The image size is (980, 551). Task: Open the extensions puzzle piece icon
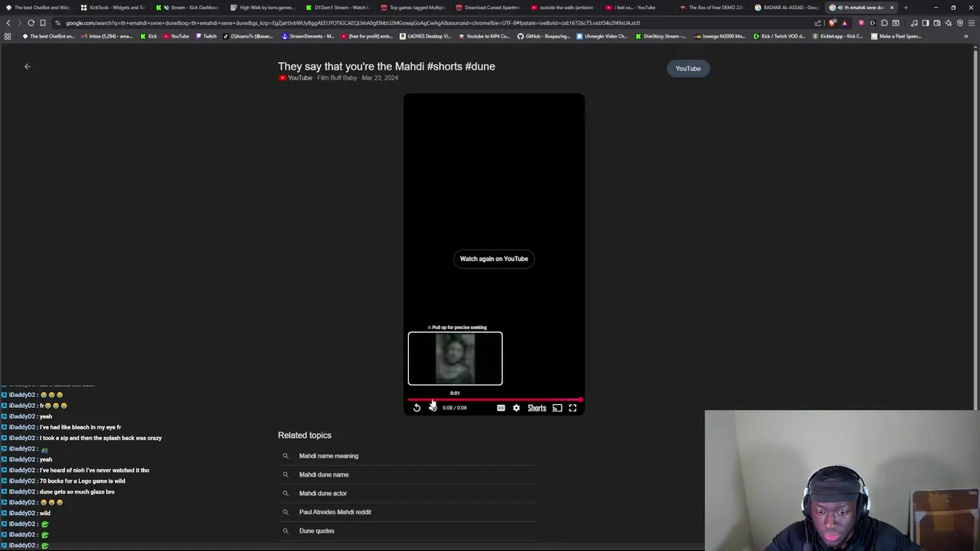click(884, 23)
